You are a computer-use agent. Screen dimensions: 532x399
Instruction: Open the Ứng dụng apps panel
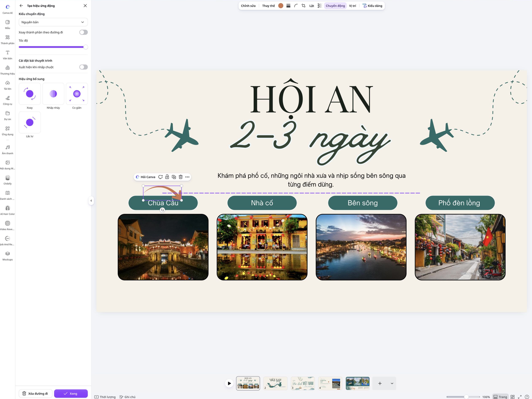(8, 130)
